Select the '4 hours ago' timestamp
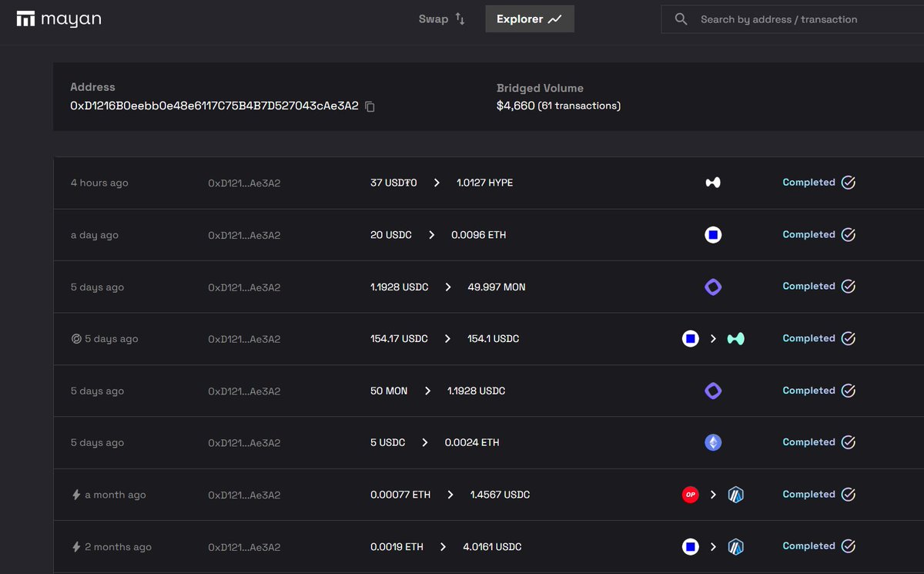The image size is (924, 574). point(99,183)
